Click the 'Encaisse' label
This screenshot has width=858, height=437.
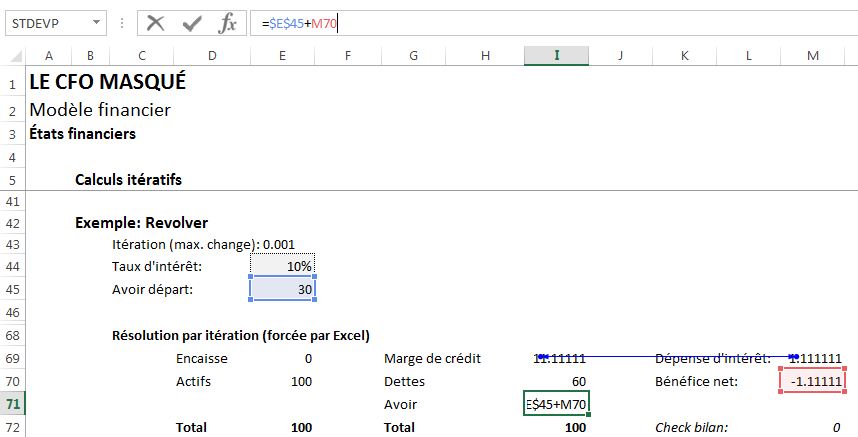202,359
